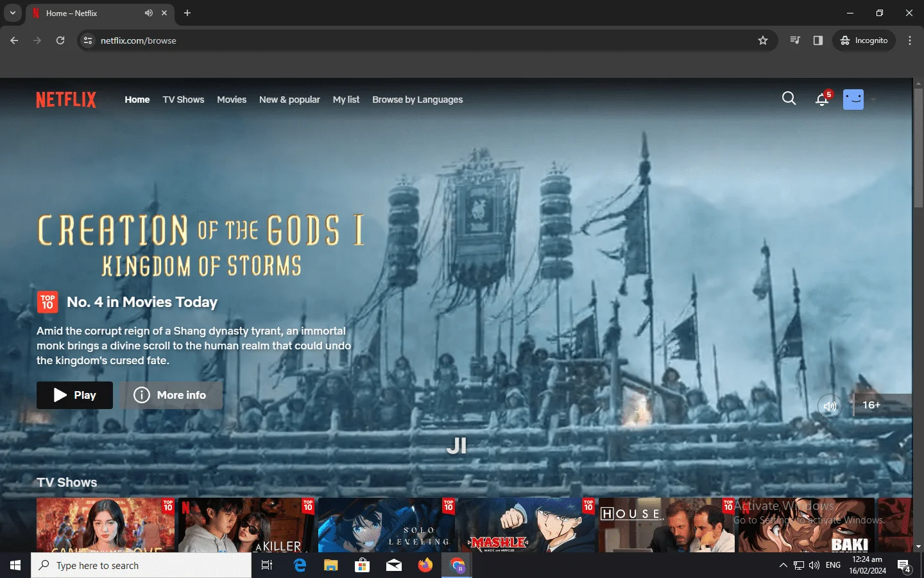Select the Home – Netflix tab
The height and width of the screenshot is (578, 924).
pos(100,13)
